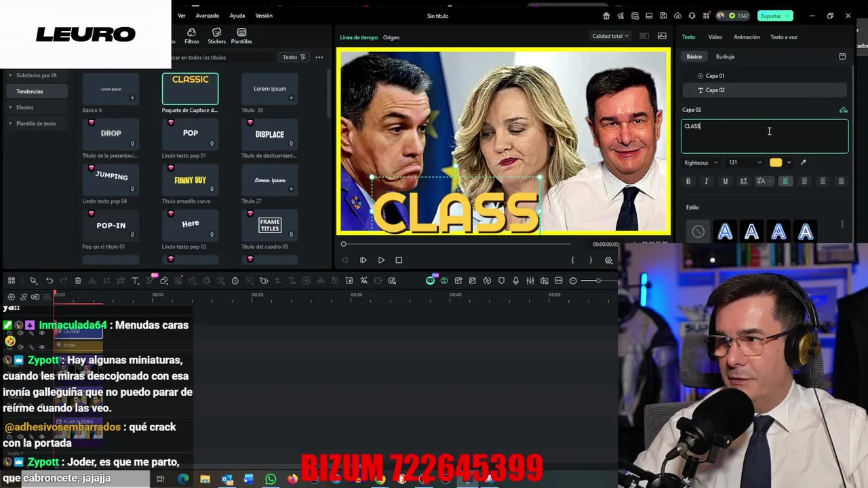868x488 pixels.
Task: Toggle bold text formatting
Action: coord(688,181)
